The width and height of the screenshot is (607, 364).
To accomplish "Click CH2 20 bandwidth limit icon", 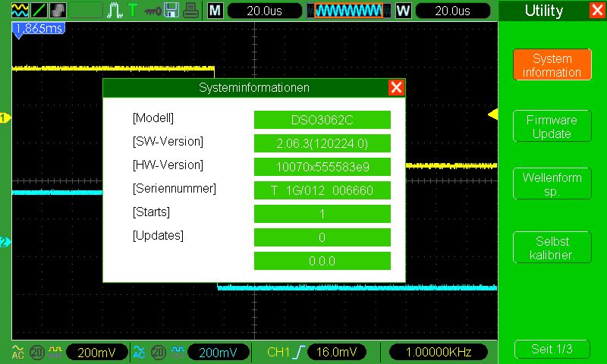I will tap(159, 353).
